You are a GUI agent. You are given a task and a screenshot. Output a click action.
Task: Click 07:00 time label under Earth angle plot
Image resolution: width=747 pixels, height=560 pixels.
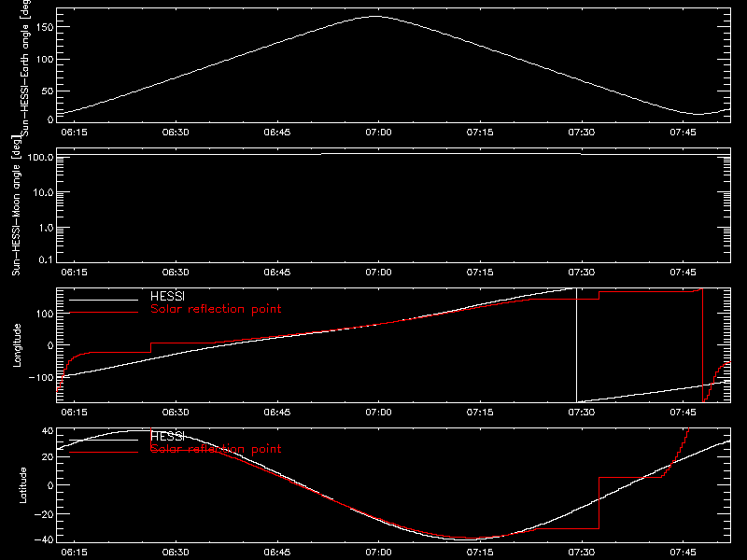point(379,133)
